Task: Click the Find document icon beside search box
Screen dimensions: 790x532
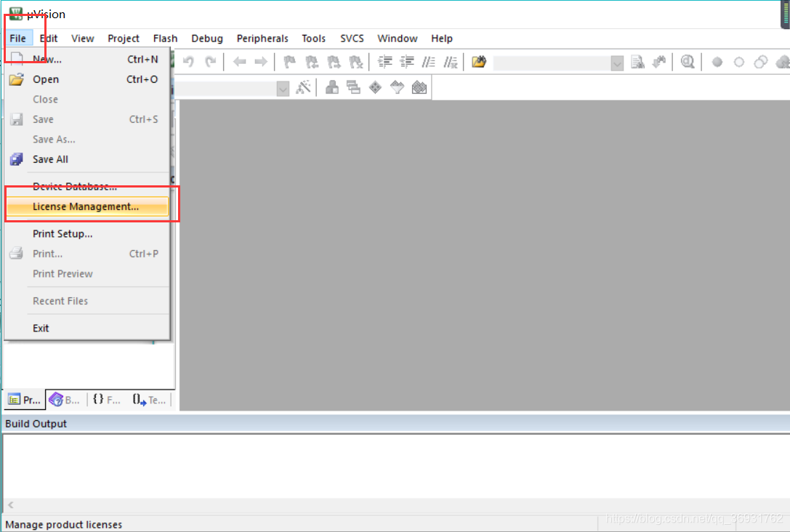Action: click(x=637, y=62)
